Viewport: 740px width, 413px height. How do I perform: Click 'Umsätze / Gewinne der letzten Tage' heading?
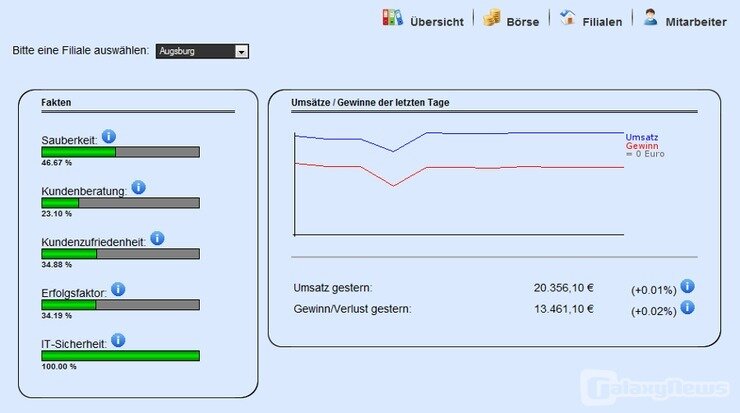coord(370,102)
